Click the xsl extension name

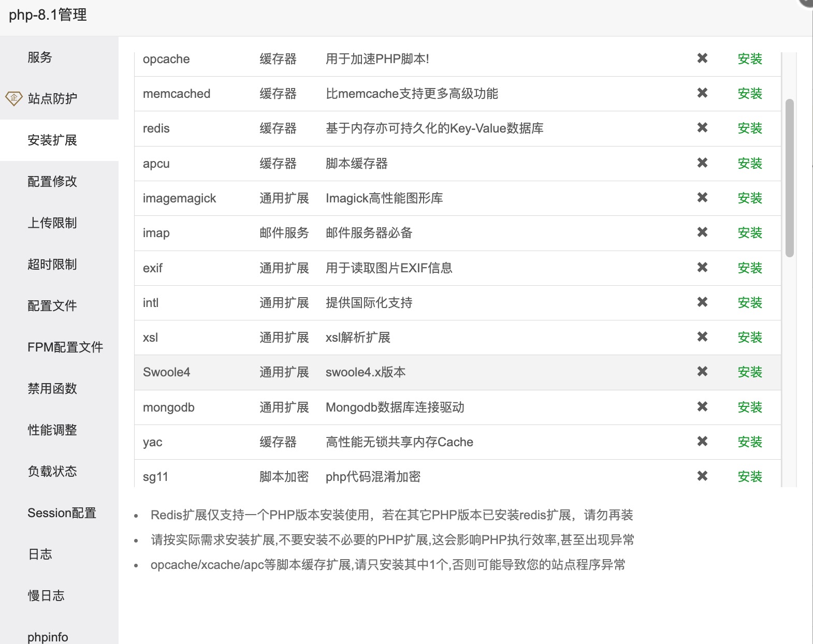pyautogui.click(x=151, y=338)
